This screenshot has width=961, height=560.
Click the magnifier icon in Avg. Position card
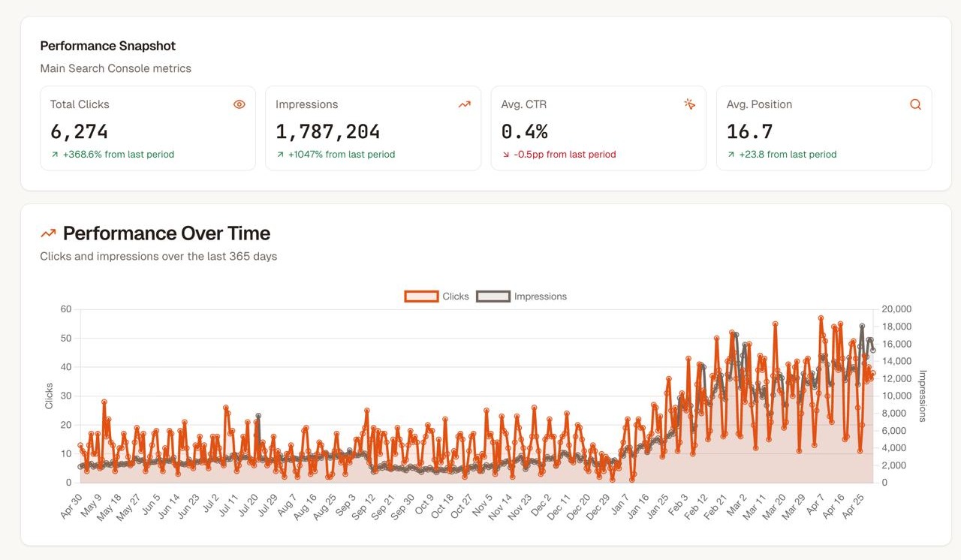click(915, 104)
